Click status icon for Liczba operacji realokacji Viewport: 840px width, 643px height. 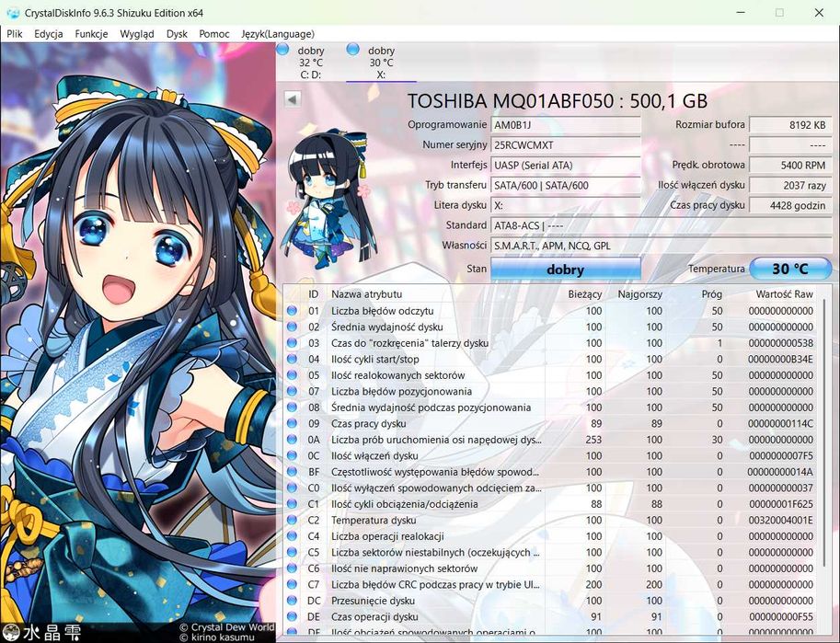click(292, 535)
